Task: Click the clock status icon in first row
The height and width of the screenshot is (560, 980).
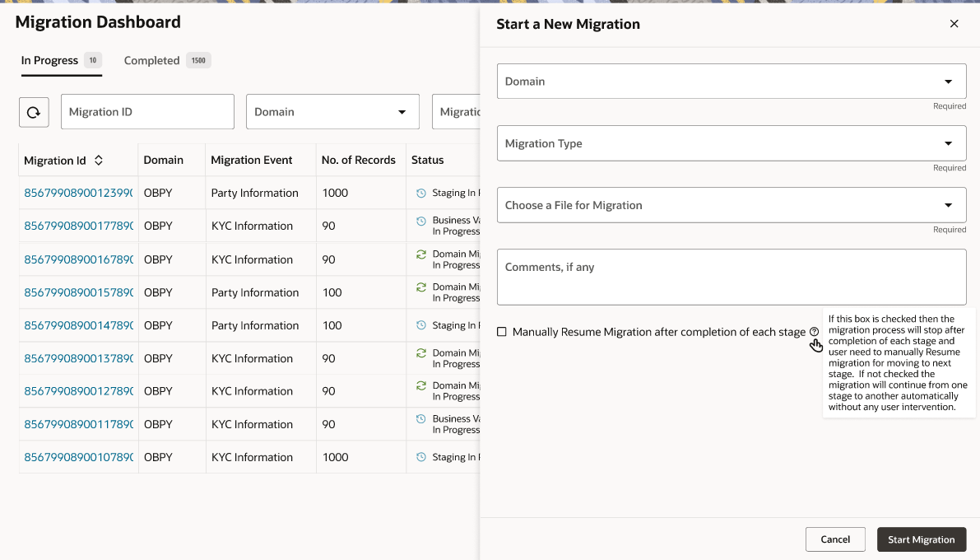Action: coord(421,194)
